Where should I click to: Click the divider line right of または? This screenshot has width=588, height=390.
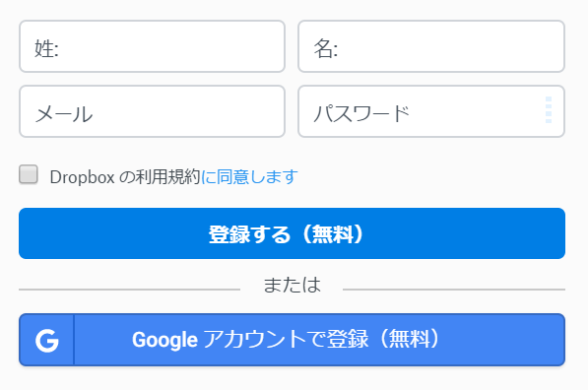454,290
